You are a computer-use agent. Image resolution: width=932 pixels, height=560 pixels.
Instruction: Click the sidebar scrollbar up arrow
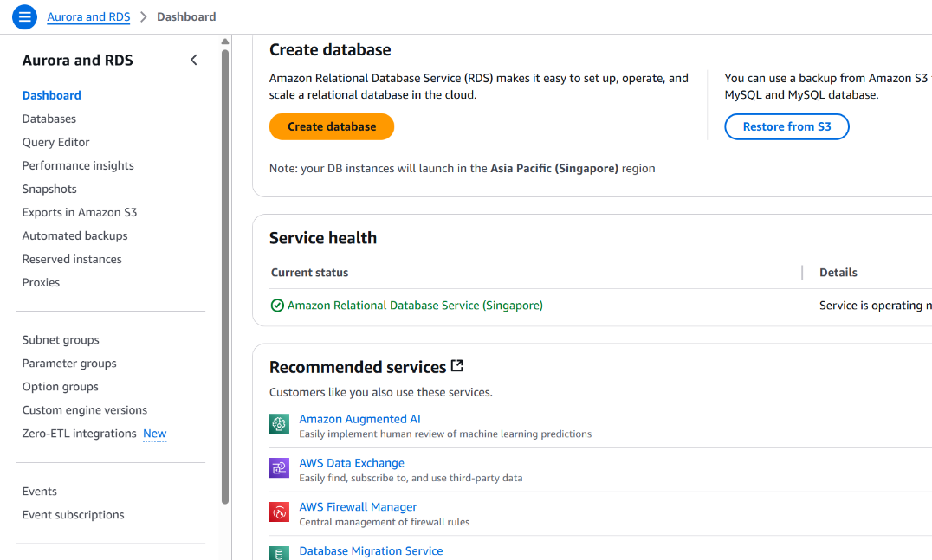224,42
